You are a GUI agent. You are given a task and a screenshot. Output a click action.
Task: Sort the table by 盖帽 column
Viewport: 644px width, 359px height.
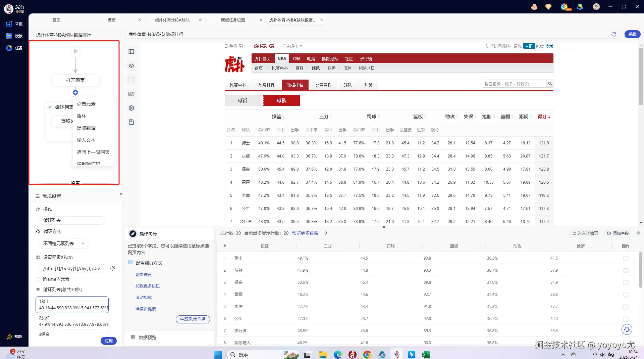pos(507,117)
